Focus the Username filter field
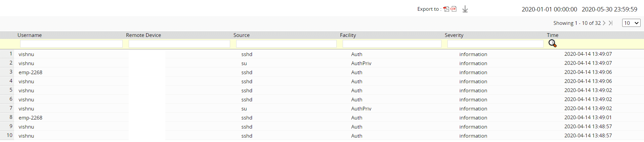The height and width of the screenshot is (142, 644). pyautogui.click(x=71, y=44)
